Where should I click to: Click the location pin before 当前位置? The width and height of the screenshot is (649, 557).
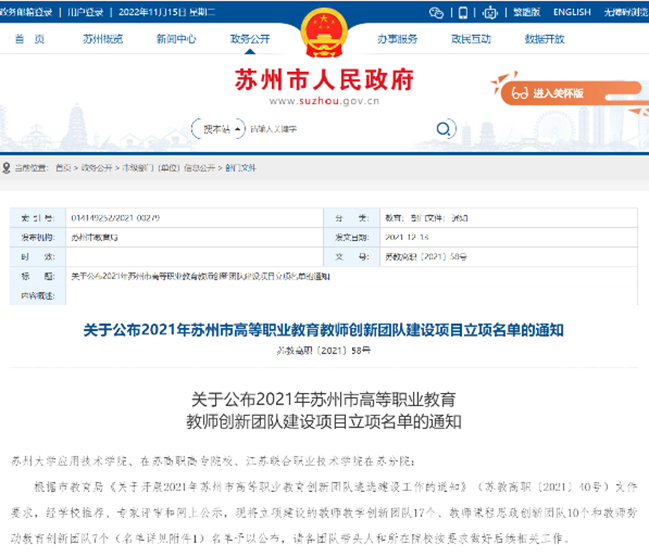(6, 168)
